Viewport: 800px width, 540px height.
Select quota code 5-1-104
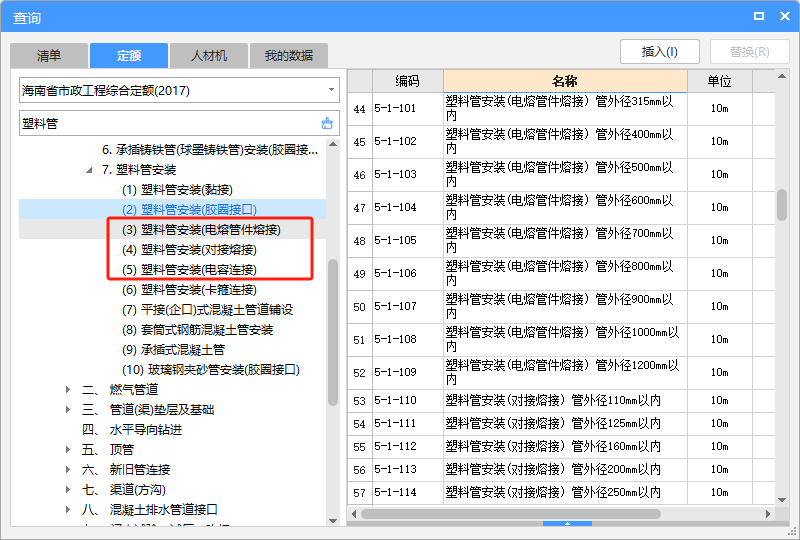[x=395, y=207]
